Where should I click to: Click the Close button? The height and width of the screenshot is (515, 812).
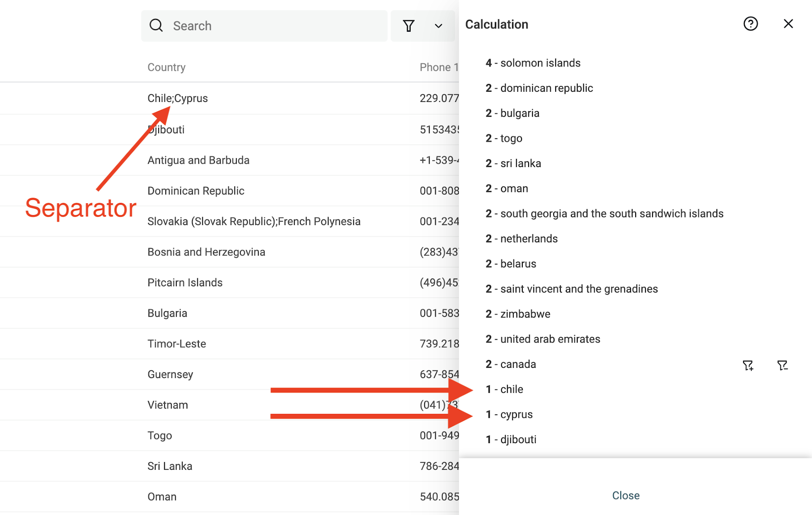point(625,495)
